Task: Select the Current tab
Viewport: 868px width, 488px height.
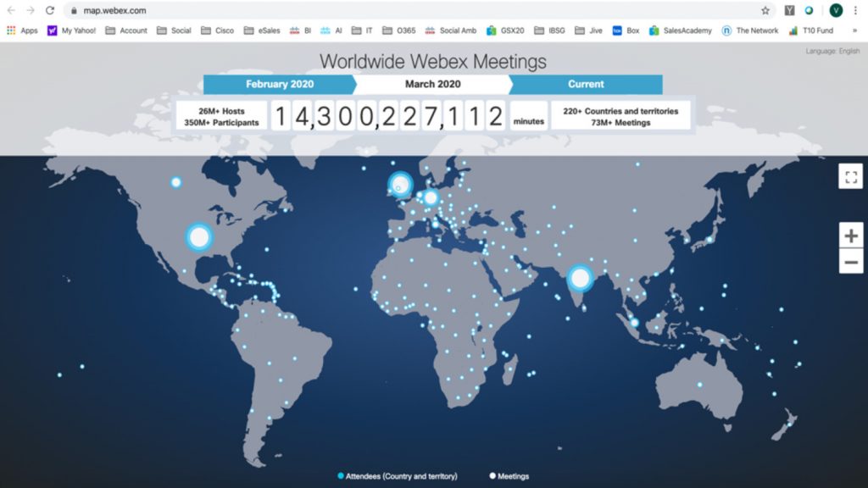Action: click(586, 84)
